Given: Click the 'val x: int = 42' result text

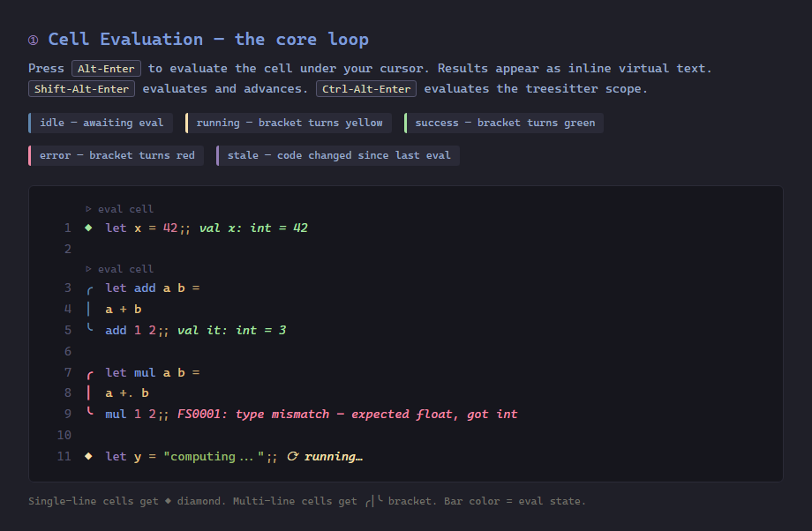Looking at the screenshot, I should click(253, 228).
